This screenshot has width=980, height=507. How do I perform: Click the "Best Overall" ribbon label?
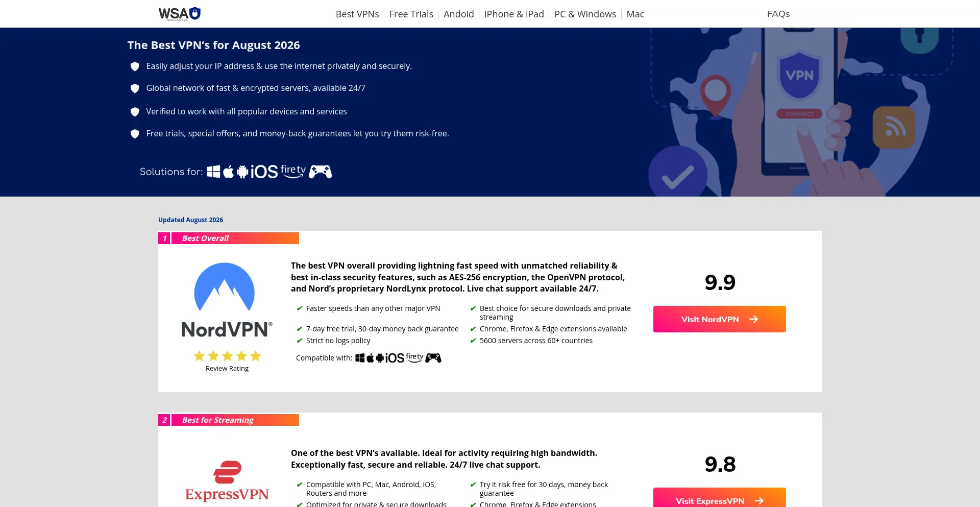click(x=205, y=238)
